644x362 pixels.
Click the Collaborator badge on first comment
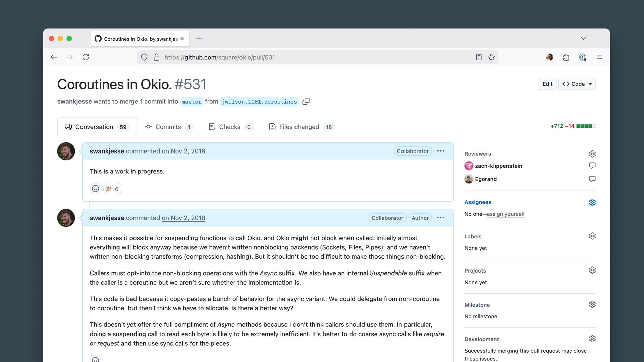[x=413, y=151]
